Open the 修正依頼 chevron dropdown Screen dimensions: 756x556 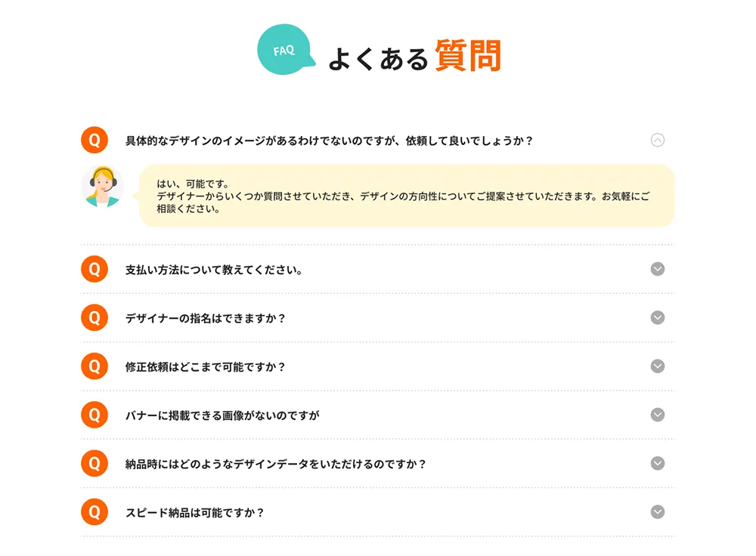coord(657,366)
